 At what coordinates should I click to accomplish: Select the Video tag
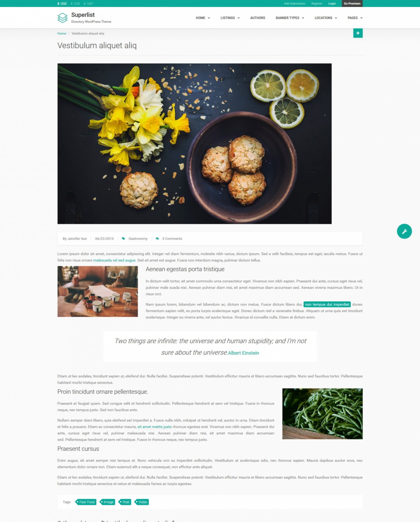click(x=142, y=502)
